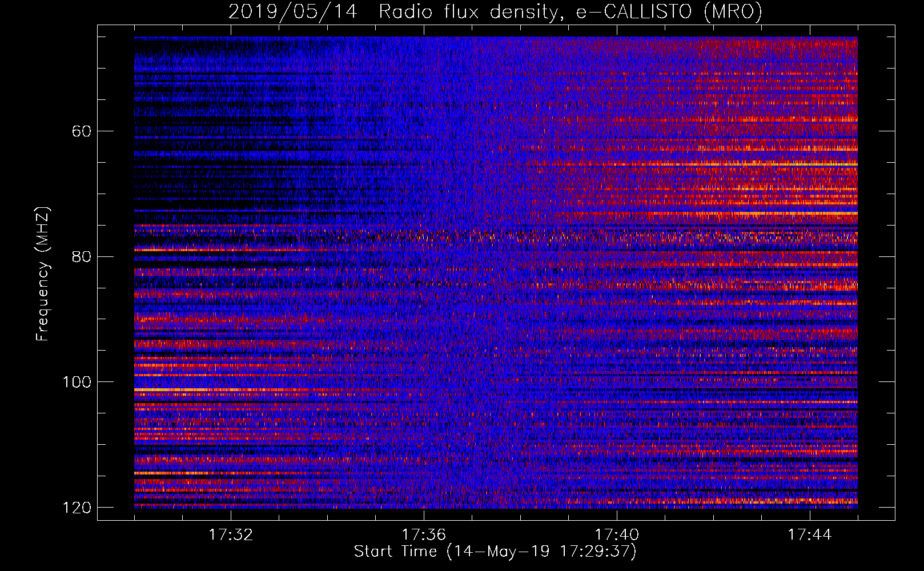Click the "Start Time (14-May-19 17:29:37)" label
The image size is (924, 571).
(495, 551)
